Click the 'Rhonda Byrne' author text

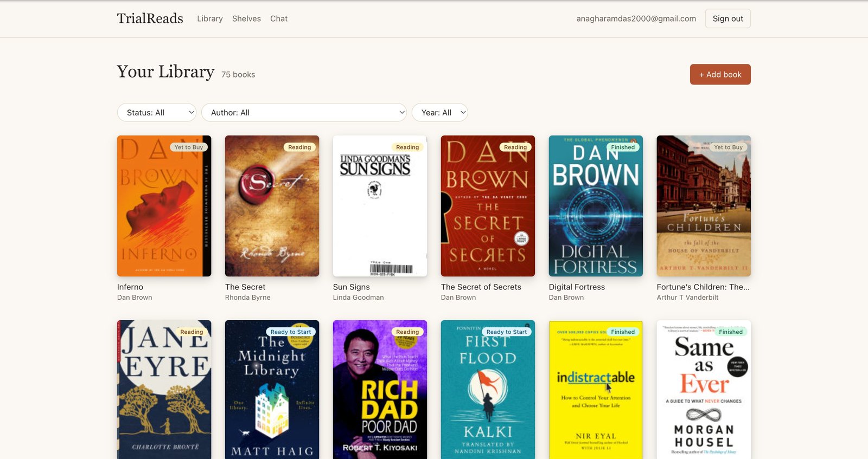tap(248, 298)
